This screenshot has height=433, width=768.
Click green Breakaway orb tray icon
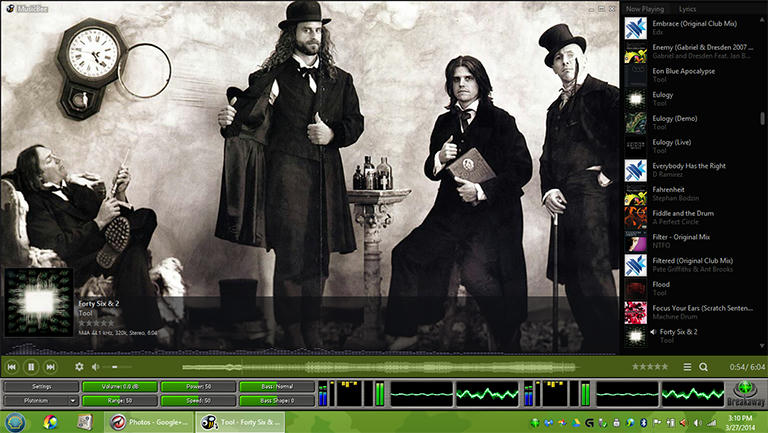(535, 422)
